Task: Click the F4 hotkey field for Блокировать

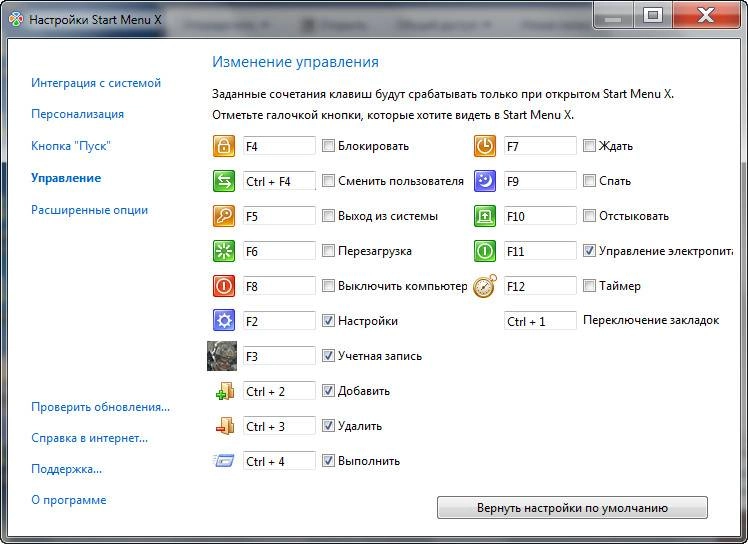Action: coord(279,146)
